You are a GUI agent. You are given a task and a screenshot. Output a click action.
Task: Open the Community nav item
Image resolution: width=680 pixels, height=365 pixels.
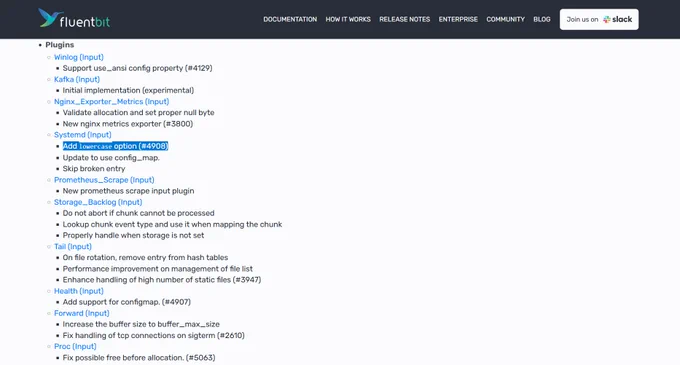click(x=506, y=20)
